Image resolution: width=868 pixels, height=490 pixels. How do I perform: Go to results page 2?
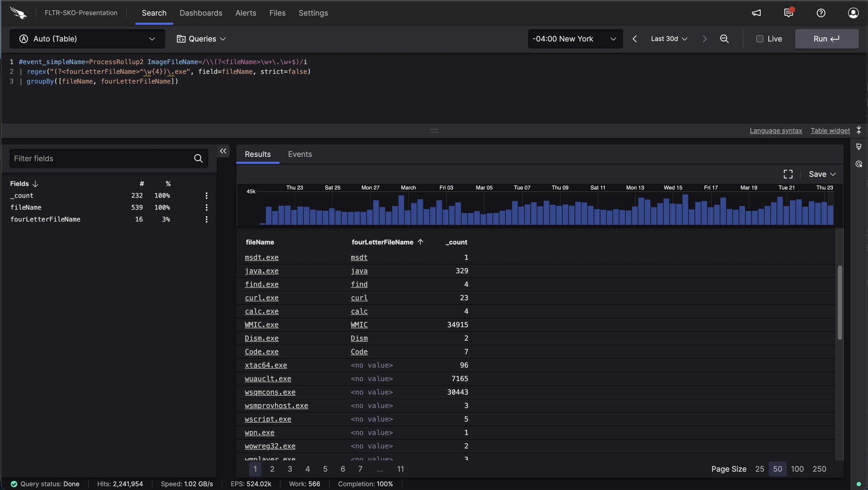[x=272, y=469]
